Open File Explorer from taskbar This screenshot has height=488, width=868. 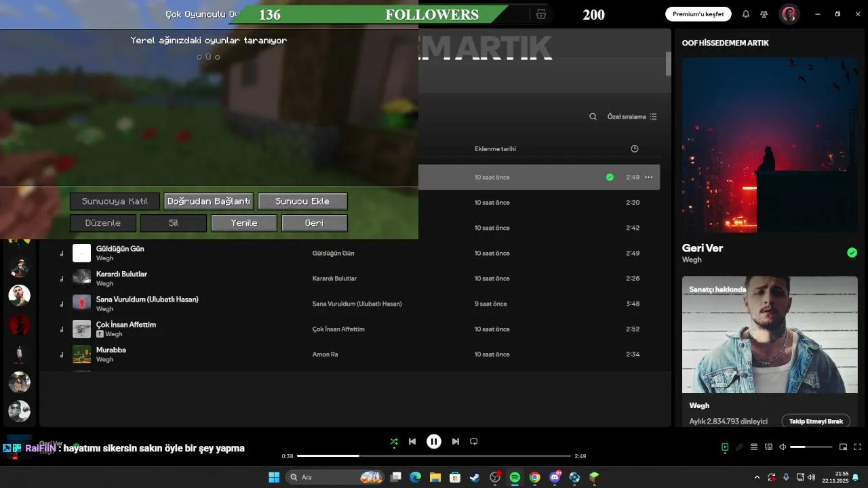click(435, 477)
